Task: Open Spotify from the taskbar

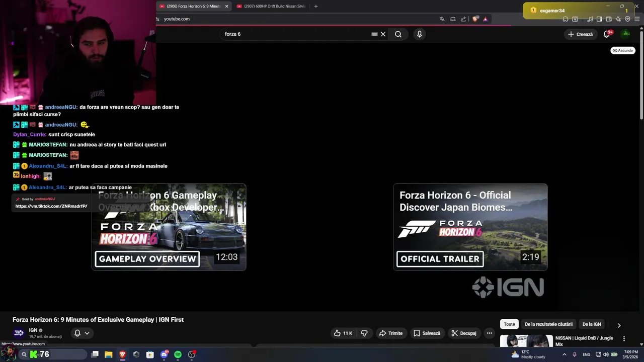Action: (x=178, y=354)
